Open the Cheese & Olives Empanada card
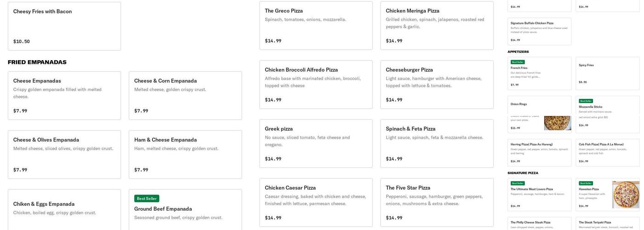Screen dimensions: 644x230 64,154
